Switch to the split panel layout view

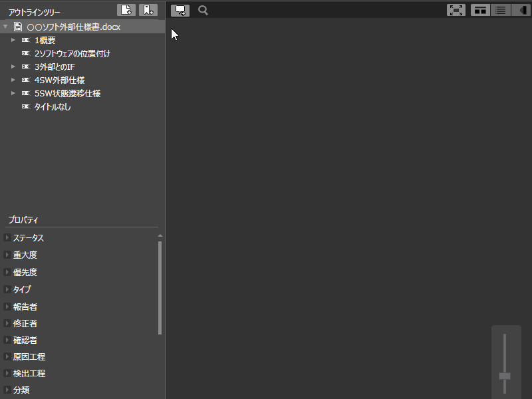click(480, 10)
